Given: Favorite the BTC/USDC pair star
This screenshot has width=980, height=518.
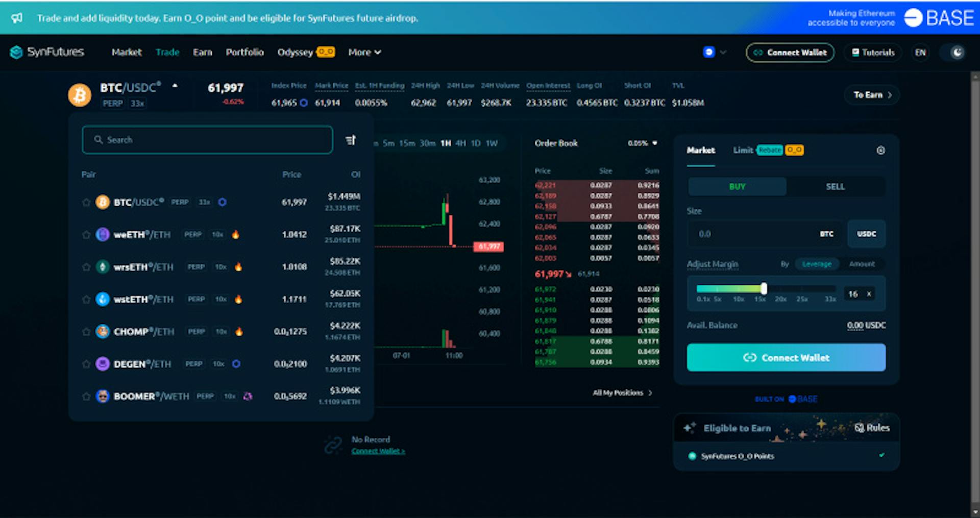Looking at the screenshot, I should point(86,203).
